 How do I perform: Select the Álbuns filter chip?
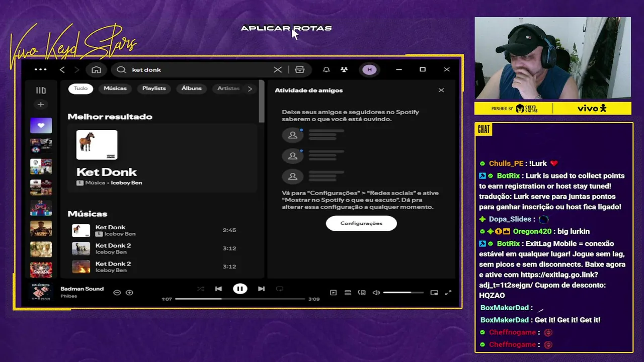tap(192, 88)
